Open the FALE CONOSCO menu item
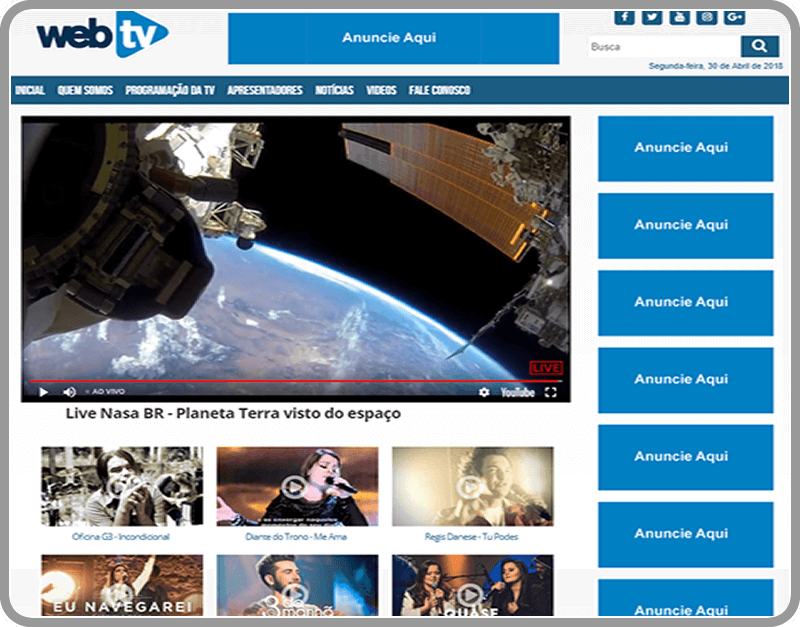The height and width of the screenshot is (627, 800). (439, 90)
